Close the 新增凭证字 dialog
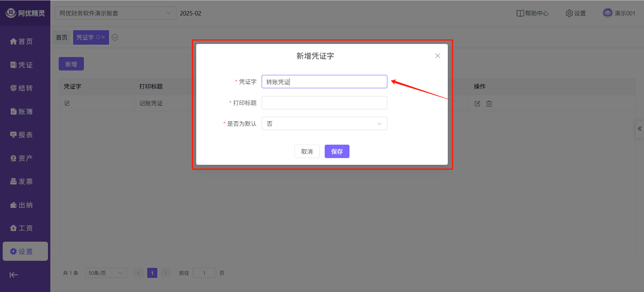The image size is (644, 292). (437, 56)
